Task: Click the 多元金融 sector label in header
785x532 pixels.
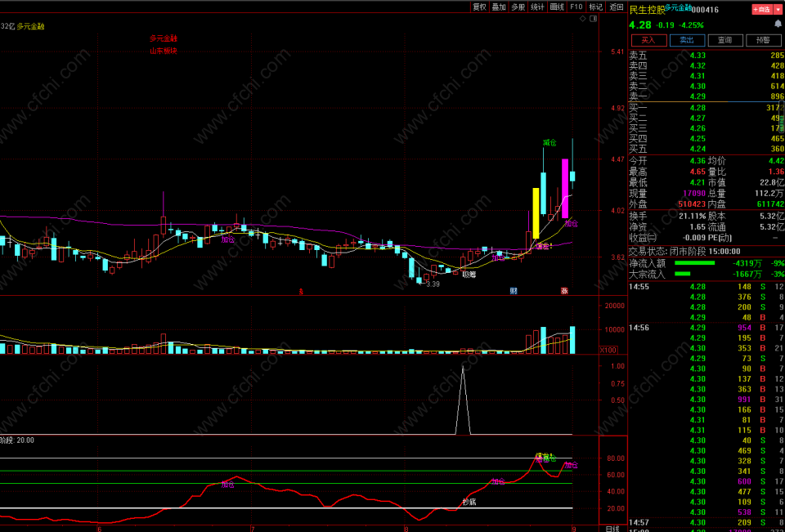Action: (x=679, y=7)
